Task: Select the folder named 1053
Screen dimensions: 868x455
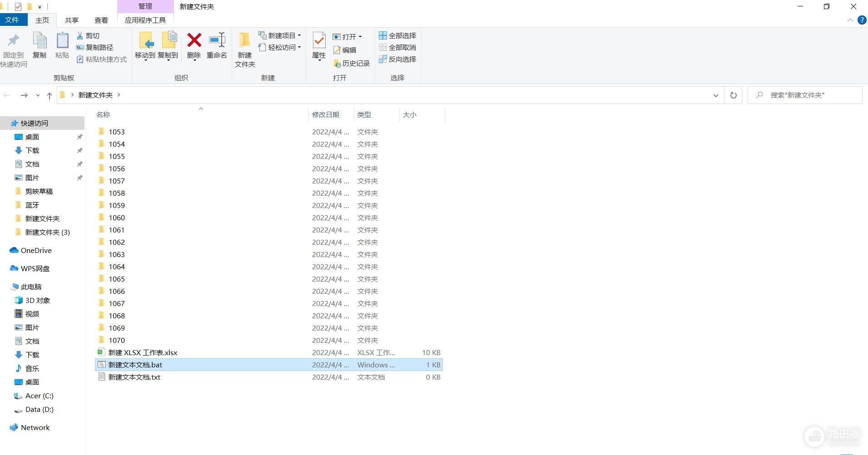Action: 269,132
